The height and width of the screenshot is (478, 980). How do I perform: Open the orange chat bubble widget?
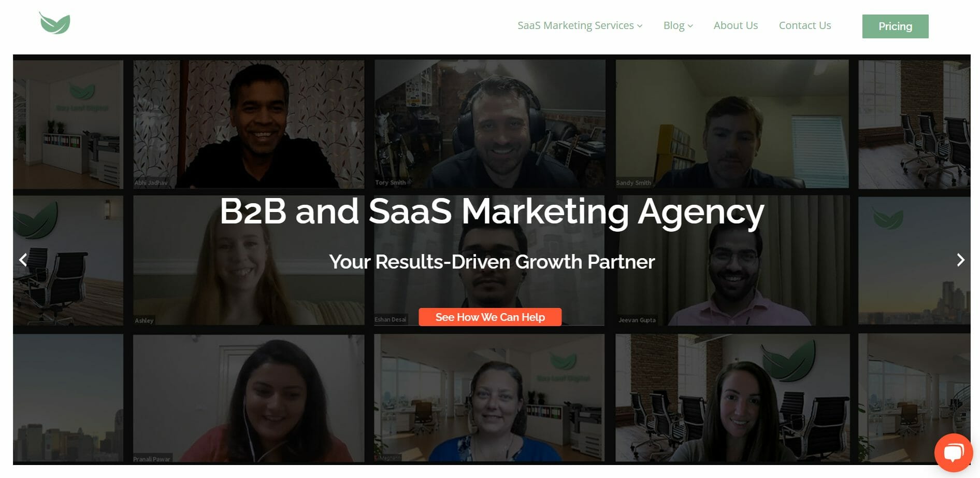click(954, 453)
